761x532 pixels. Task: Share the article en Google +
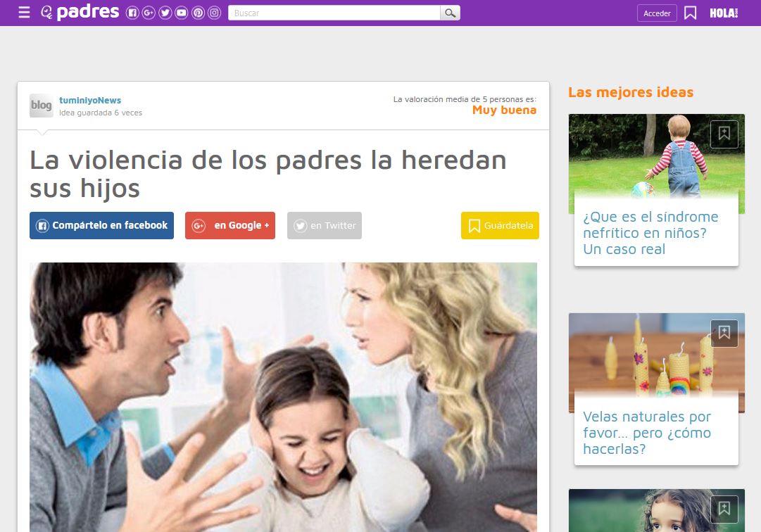(x=230, y=226)
